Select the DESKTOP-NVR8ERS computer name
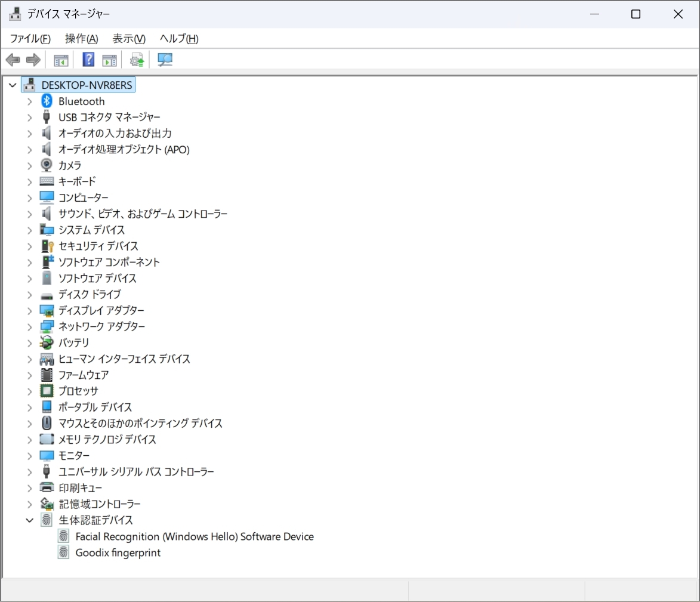 tap(87, 85)
